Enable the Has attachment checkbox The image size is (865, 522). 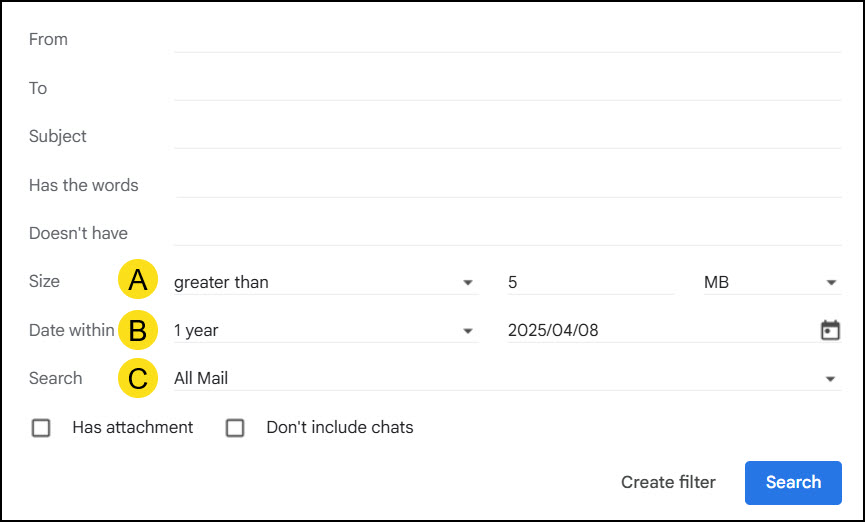(41, 428)
